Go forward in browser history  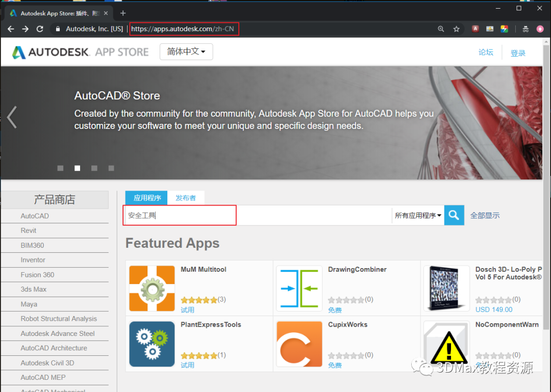[26, 29]
